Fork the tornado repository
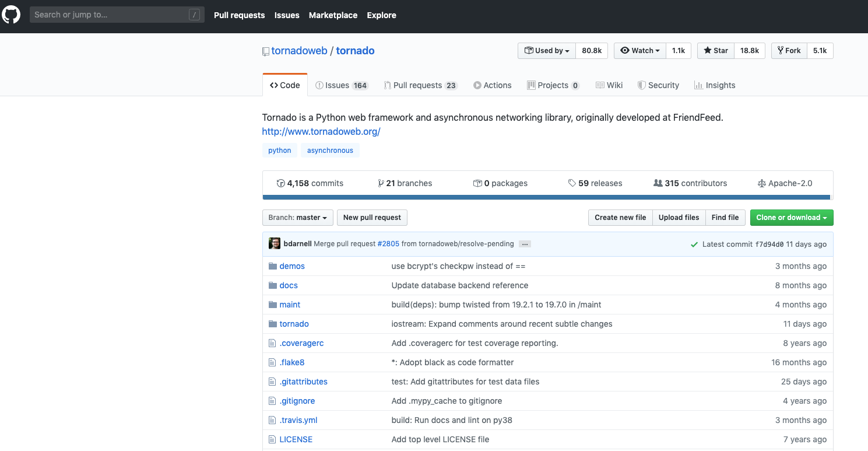This screenshot has width=868, height=451. (x=789, y=51)
